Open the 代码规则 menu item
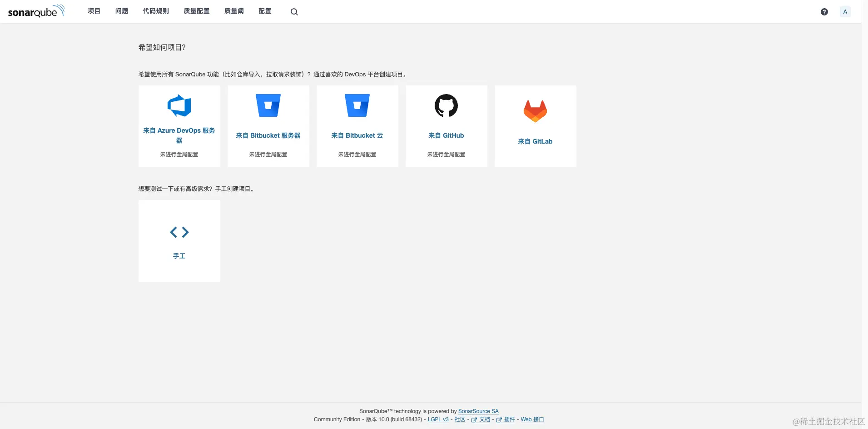Viewport: 868px width, 429px height. click(156, 11)
